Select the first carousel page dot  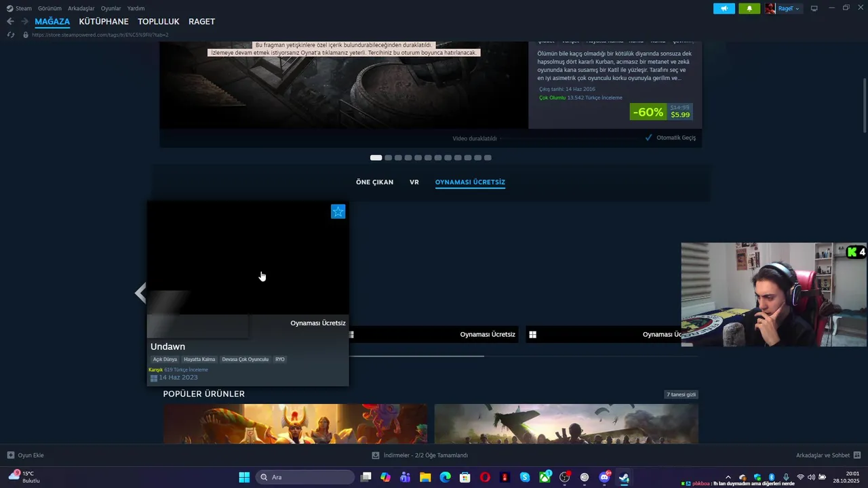(x=376, y=158)
